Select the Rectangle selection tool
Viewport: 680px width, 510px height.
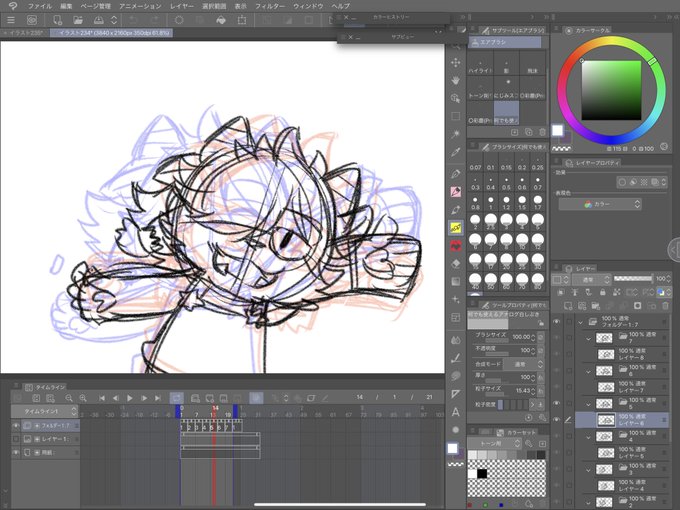pyautogui.click(x=455, y=116)
